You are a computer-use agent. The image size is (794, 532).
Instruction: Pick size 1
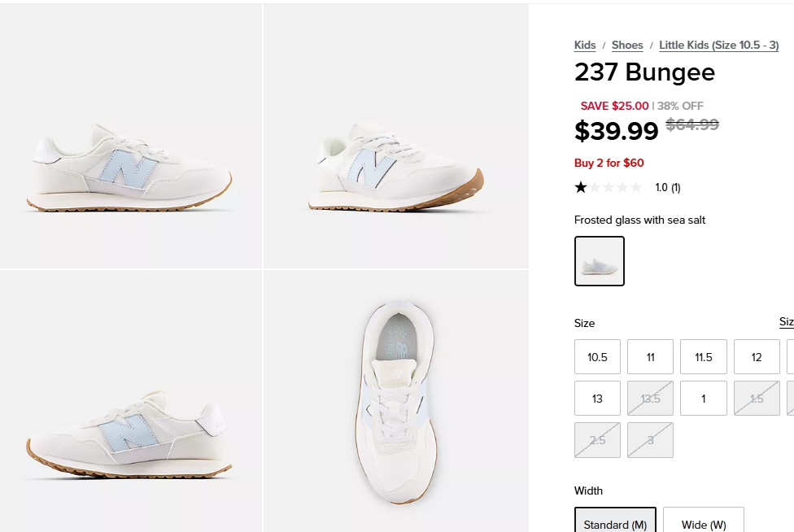pyautogui.click(x=704, y=399)
